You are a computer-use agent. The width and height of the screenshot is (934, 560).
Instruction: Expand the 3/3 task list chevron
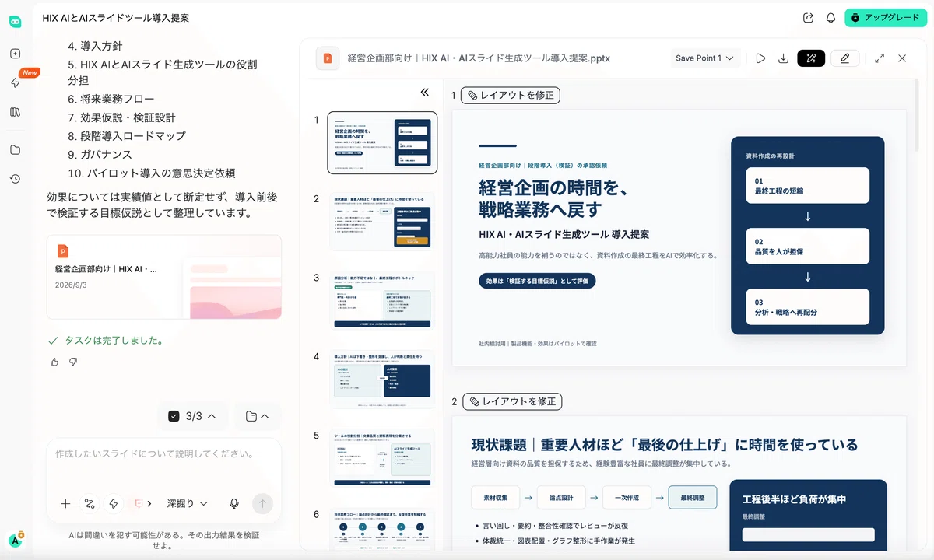(x=212, y=416)
